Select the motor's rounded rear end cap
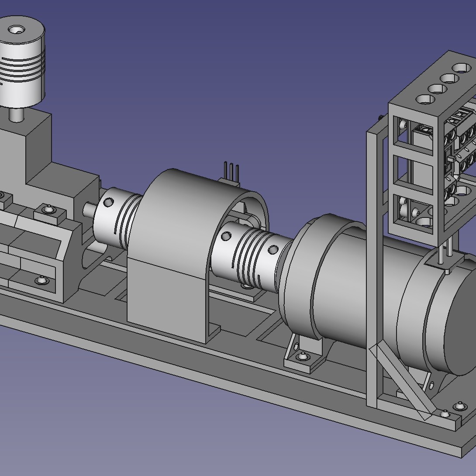Viewport: 476px width, 476px height. coord(461,319)
